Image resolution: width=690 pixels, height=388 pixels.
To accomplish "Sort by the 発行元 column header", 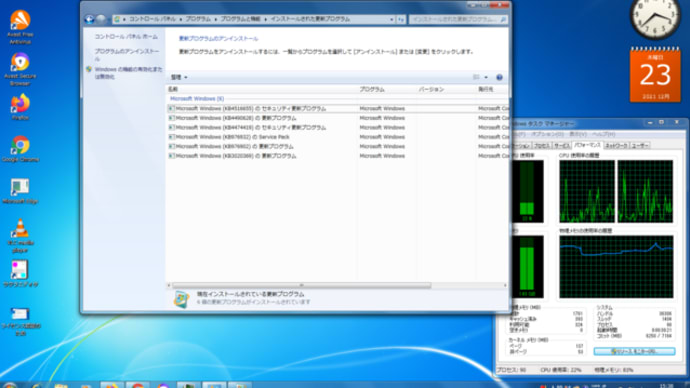I will tap(492, 89).
